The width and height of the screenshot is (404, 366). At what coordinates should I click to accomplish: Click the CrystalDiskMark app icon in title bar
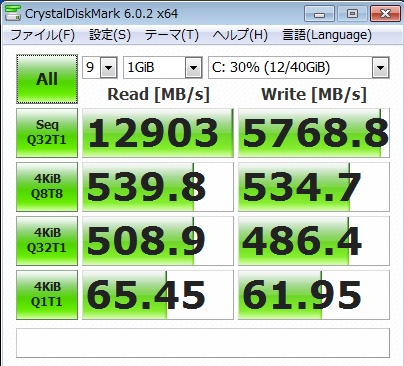(x=13, y=13)
